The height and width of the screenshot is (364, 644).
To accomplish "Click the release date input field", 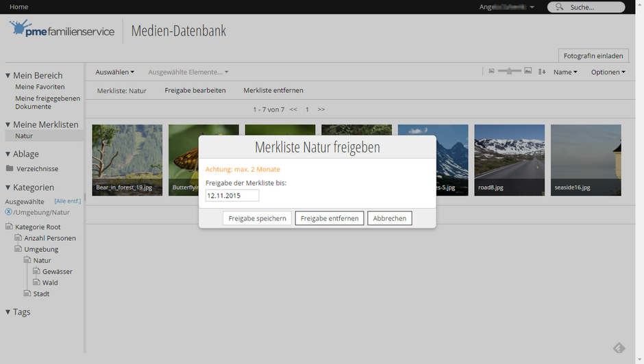I will [232, 195].
